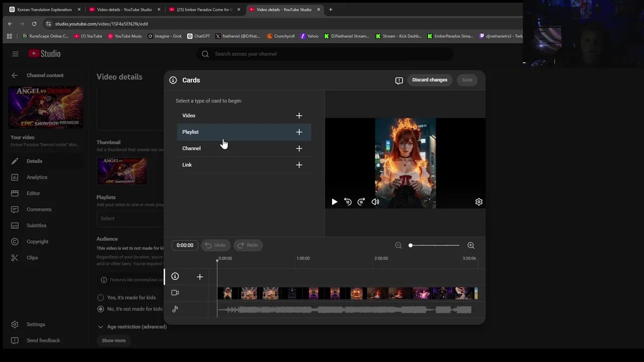Select No, it's not made for kids

101,309
